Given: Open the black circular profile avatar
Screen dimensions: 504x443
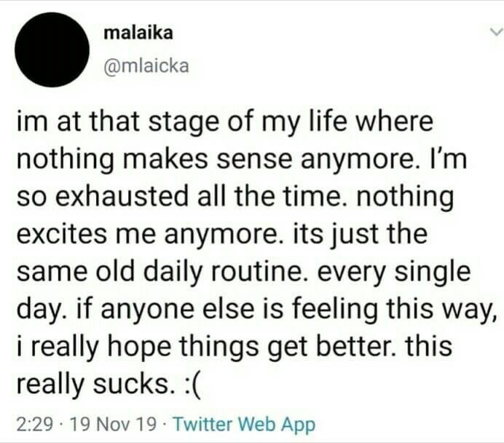Looking at the screenshot, I should tap(52, 50).
